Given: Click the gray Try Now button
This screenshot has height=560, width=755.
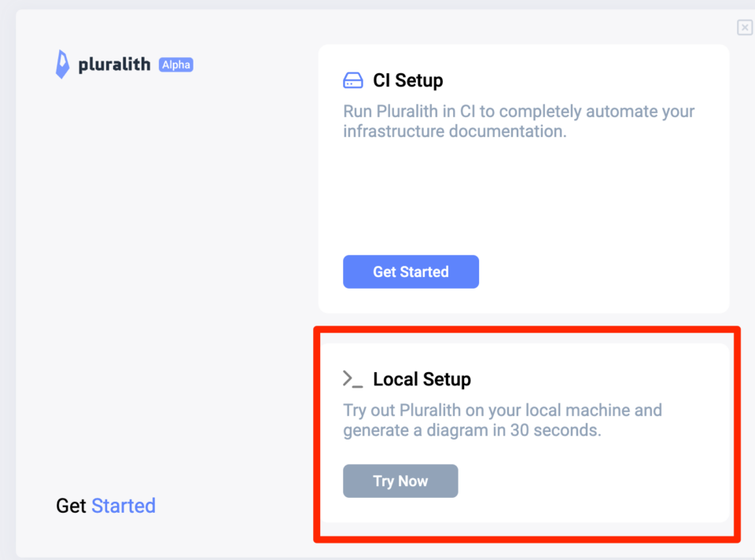Looking at the screenshot, I should (400, 481).
